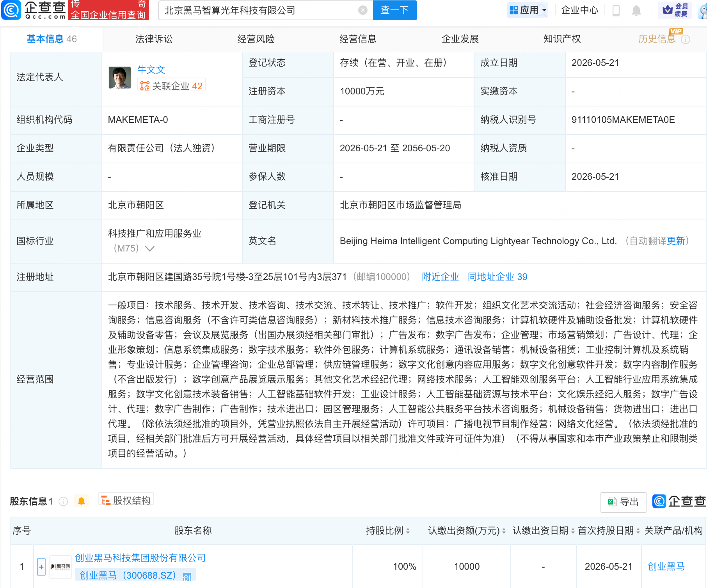Open the 法律诉讼 tab
Viewport: 707px width, 588px height.
pos(154,39)
